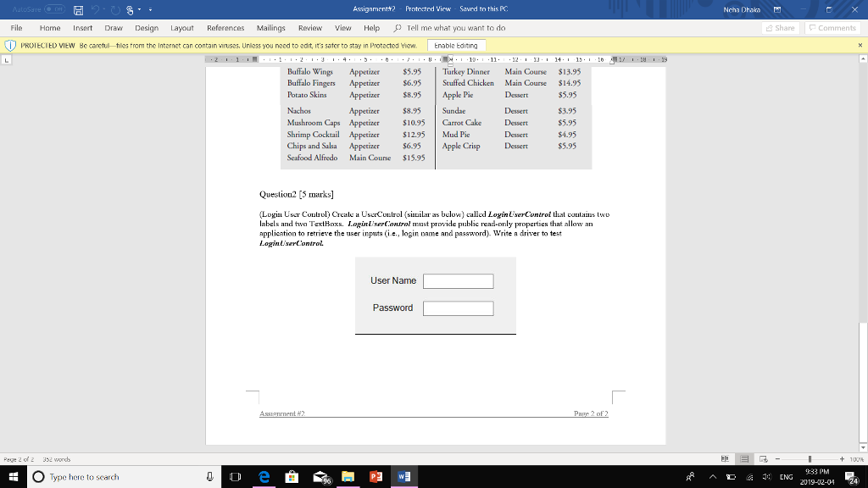
Task: Close the Protected View message bar
Action: [x=860, y=46]
